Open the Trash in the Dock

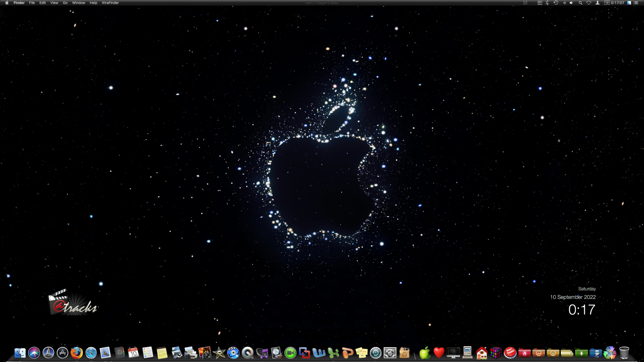pos(624,353)
